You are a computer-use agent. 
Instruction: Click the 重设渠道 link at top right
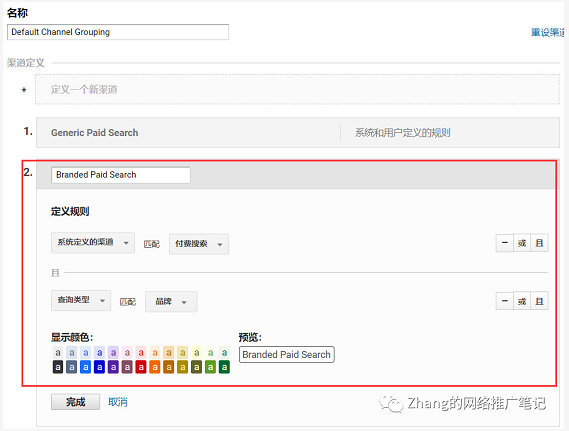[x=548, y=32]
